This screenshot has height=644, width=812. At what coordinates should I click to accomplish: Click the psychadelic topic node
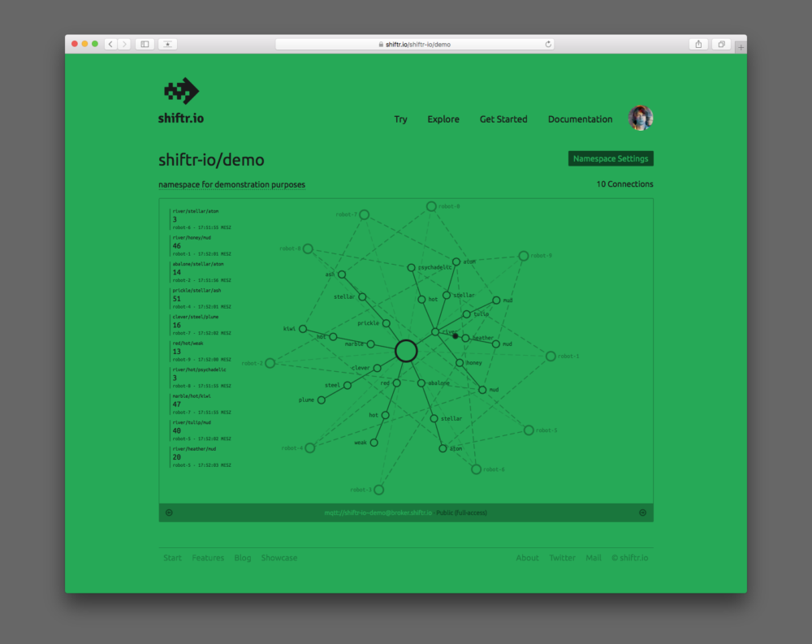[x=411, y=268]
